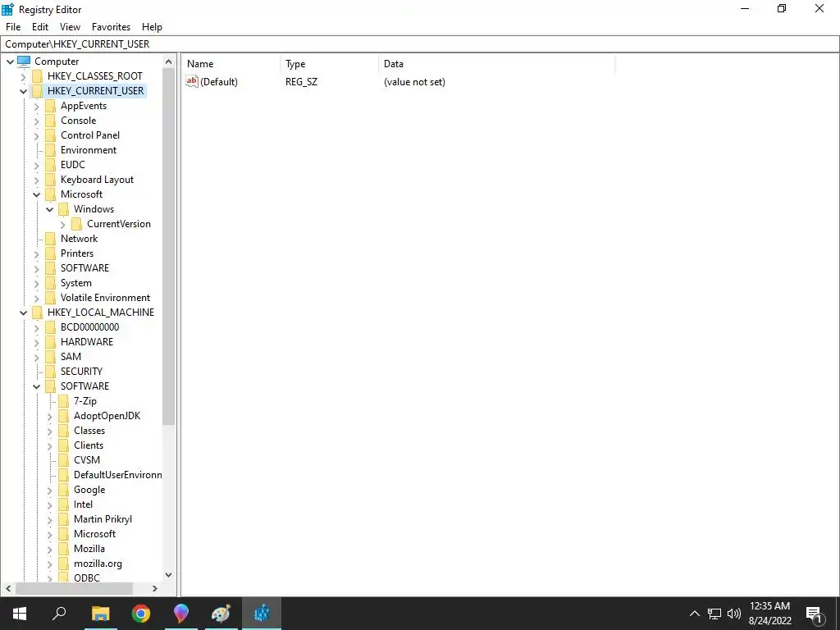The height and width of the screenshot is (630, 840).
Task: Open the Edit menu
Action: (x=40, y=27)
